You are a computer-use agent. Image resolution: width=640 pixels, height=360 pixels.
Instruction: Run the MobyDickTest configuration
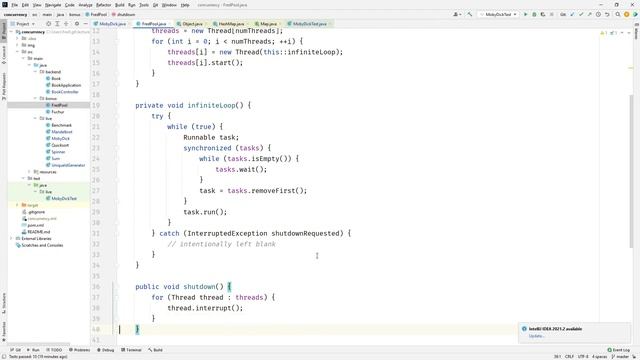coord(525,14)
